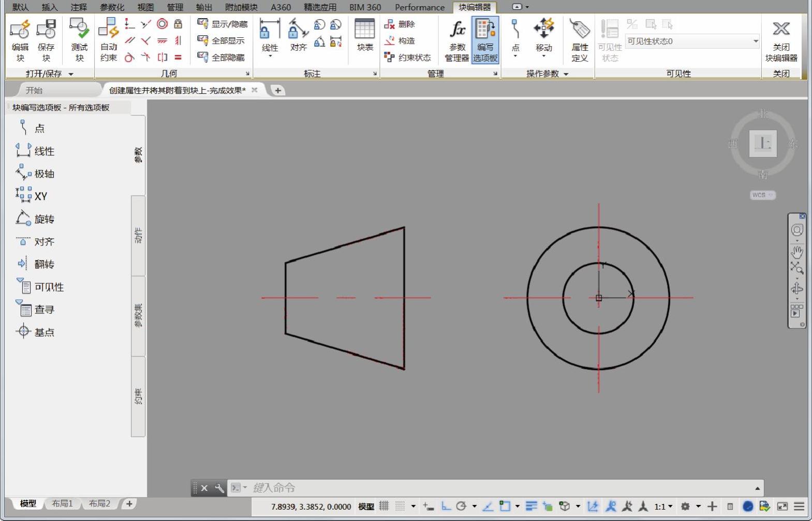Open the annotation scale 1:1 dropdown
The image size is (812, 521).
point(663,506)
